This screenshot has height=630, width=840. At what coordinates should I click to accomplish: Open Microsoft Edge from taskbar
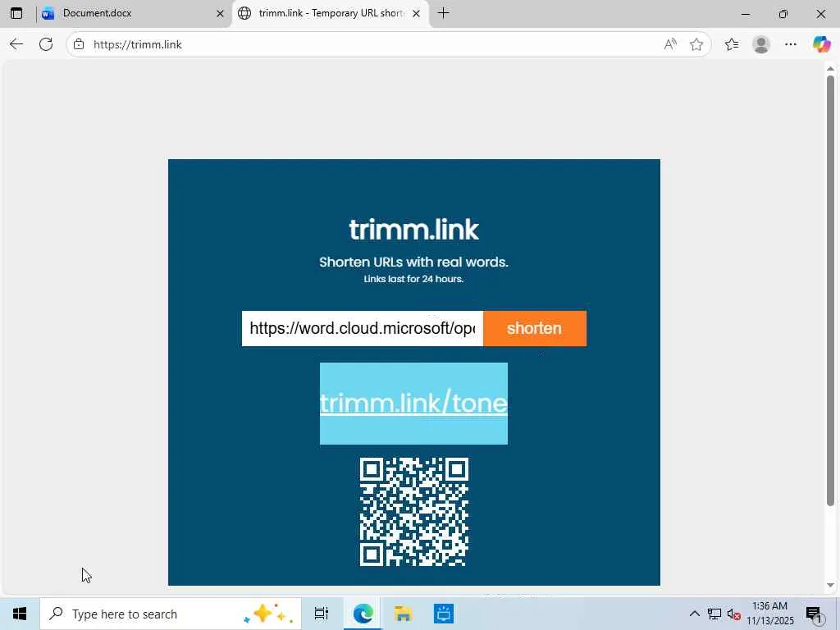(x=363, y=614)
